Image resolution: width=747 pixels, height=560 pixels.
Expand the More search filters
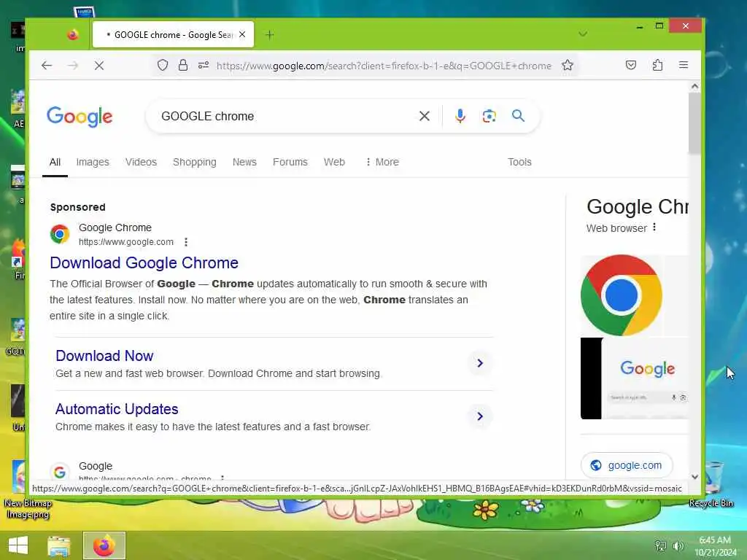[382, 163]
